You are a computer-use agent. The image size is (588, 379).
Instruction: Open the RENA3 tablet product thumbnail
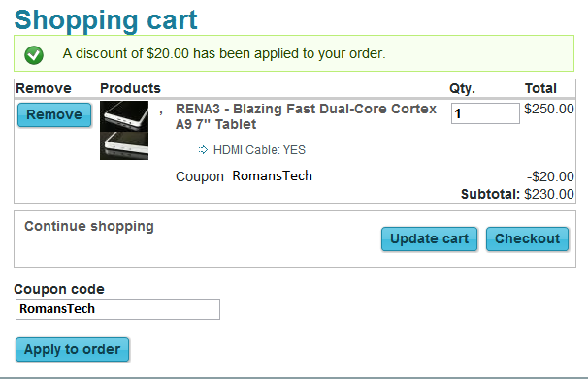124,130
